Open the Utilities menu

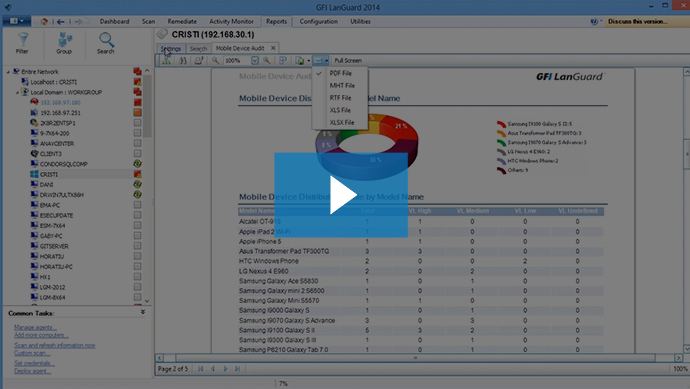[x=360, y=22]
